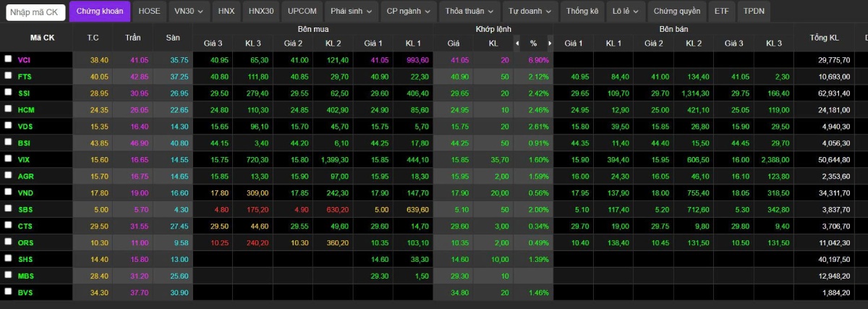Toggle the VDS row checkbox
The width and height of the screenshot is (868, 309).
click(x=8, y=125)
